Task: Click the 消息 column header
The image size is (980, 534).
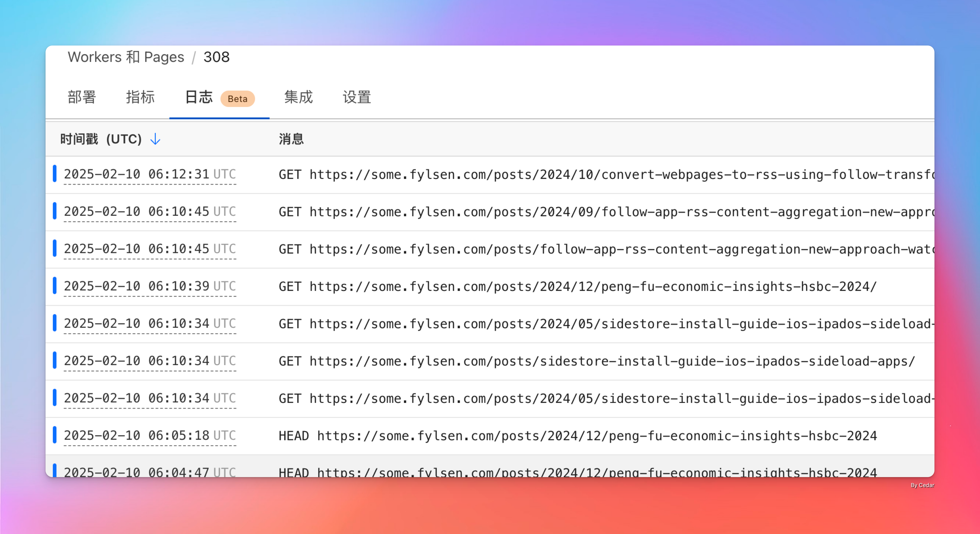Action: (291, 139)
